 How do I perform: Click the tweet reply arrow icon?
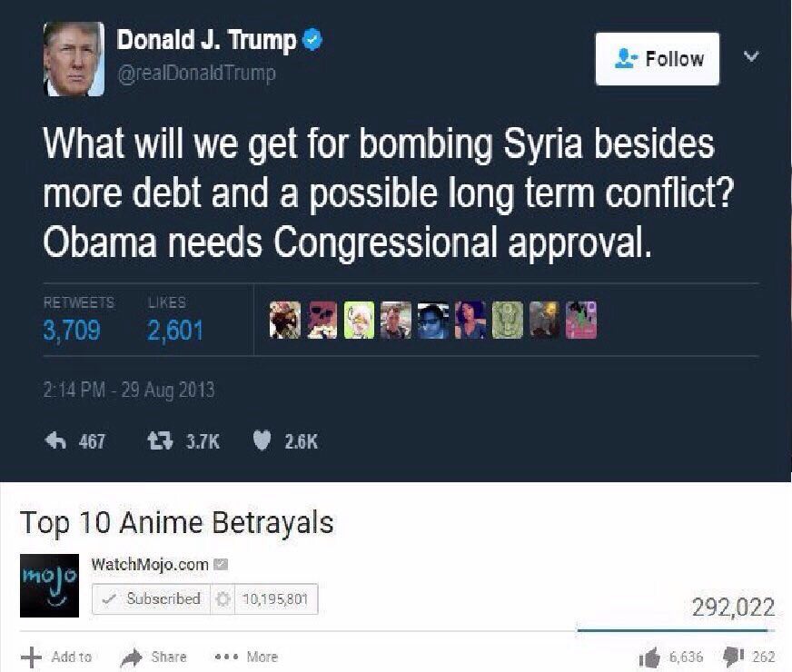tap(55, 440)
